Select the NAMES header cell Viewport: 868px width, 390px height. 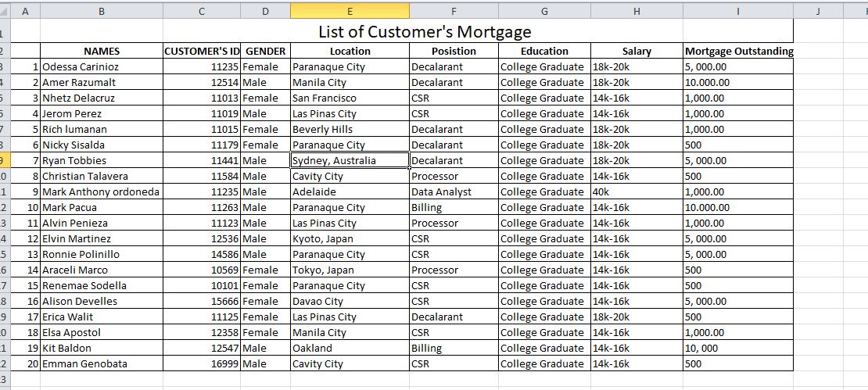(102, 51)
